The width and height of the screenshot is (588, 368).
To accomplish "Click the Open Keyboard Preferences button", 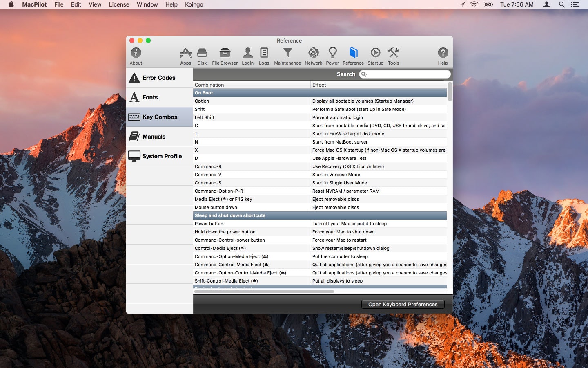I will (403, 304).
